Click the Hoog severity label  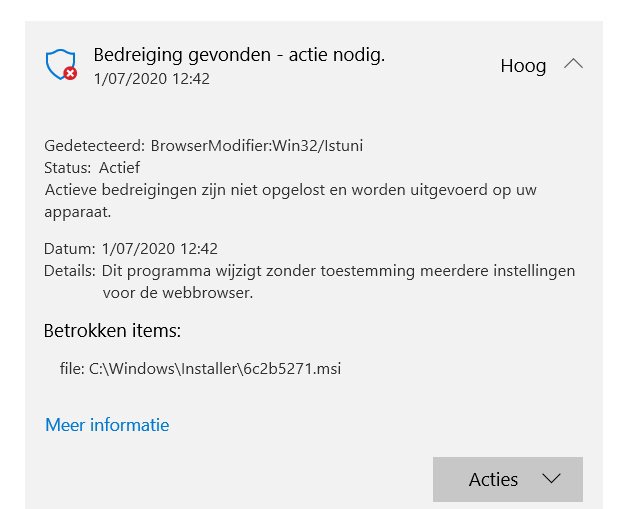pos(523,66)
